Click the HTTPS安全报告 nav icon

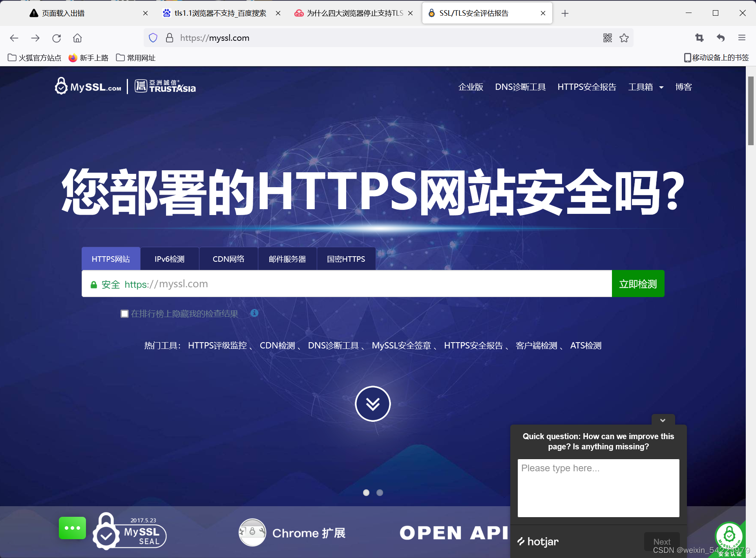586,86
